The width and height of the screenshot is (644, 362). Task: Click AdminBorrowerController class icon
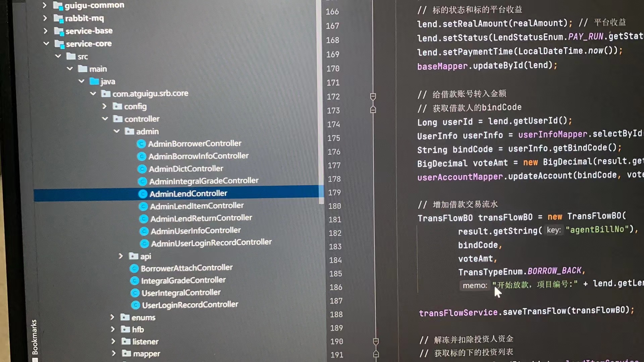[x=141, y=144]
